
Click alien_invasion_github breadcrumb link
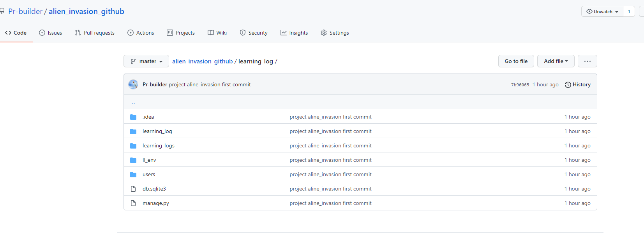(203, 61)
